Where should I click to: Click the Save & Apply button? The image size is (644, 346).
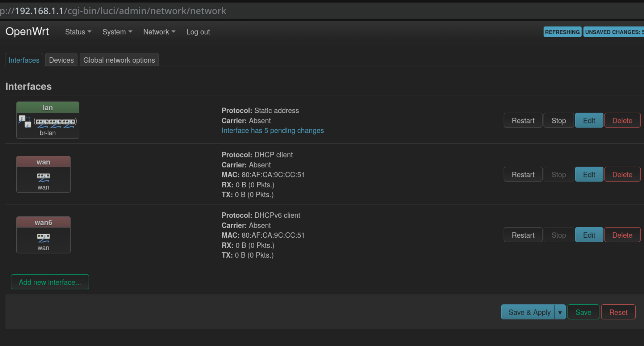coord(528,312)
